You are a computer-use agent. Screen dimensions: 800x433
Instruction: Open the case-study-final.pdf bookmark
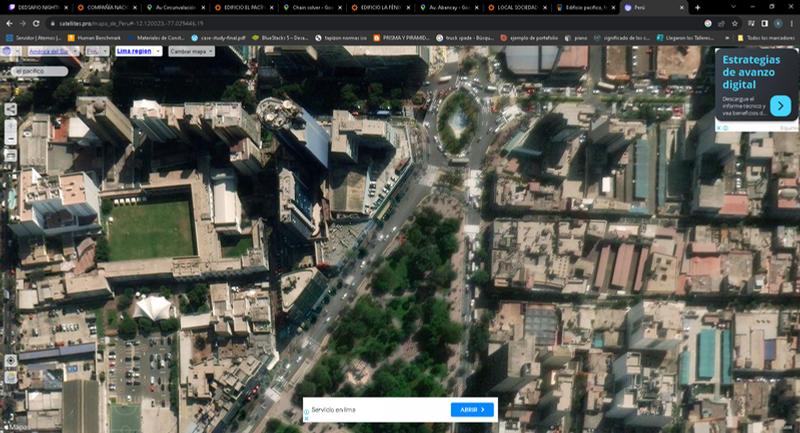pos(218,38)
